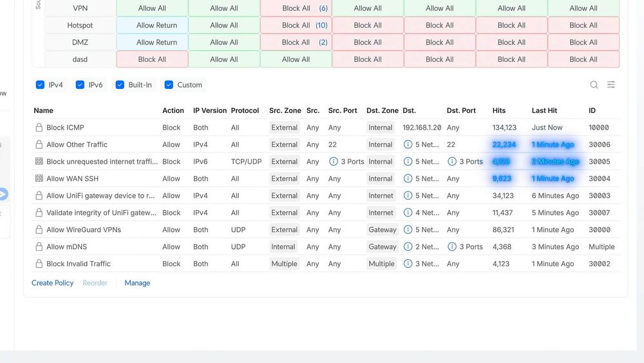Click destination IP 192.168.1.20
The width and height of the screenshot is (644, 363).
tap(422, 128)
